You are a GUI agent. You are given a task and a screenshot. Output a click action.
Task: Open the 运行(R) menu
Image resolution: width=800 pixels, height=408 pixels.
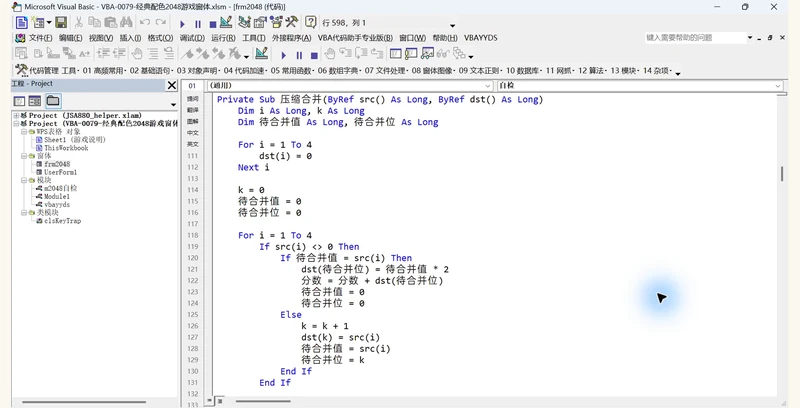tap(223, 38)
